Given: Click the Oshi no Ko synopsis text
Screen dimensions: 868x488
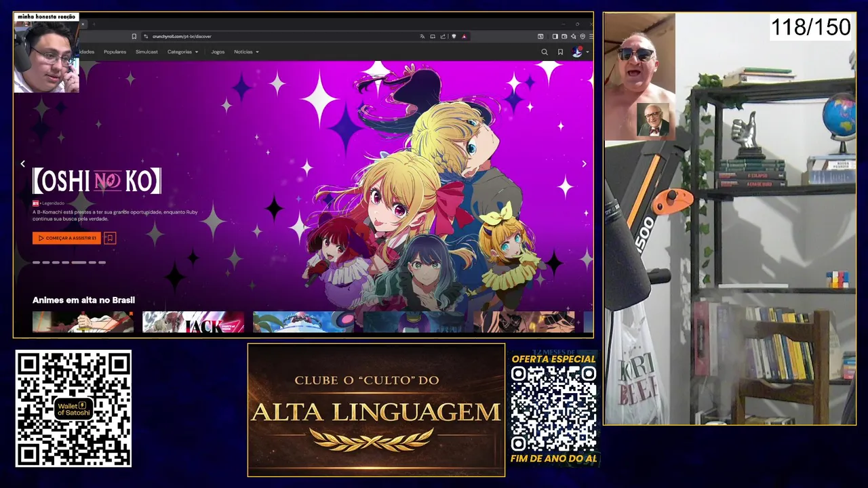Looking at the screenshot, I should (115, 216).
